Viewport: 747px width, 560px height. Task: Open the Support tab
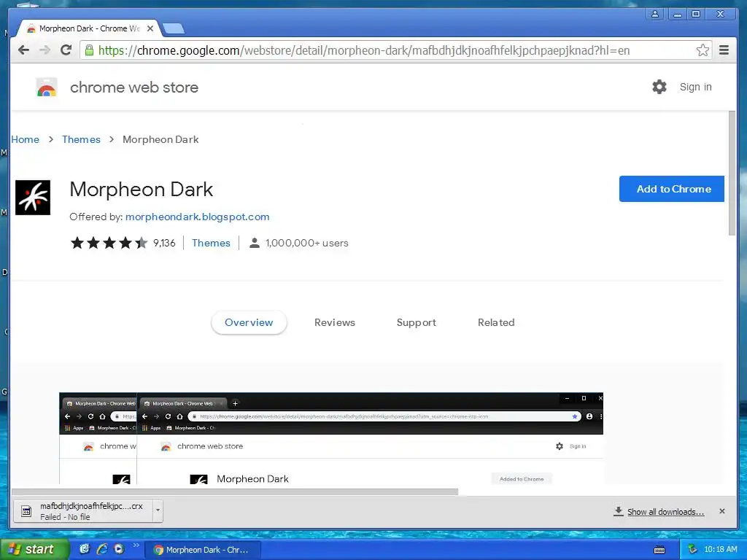[x=416, y=322]
